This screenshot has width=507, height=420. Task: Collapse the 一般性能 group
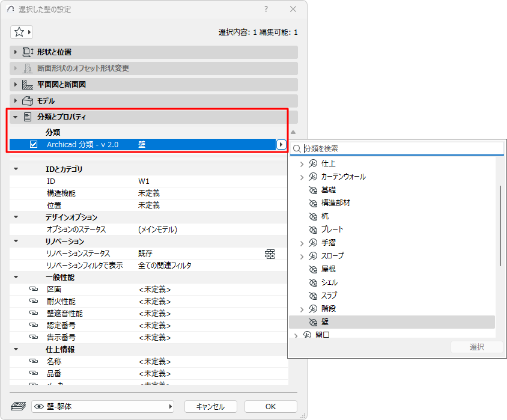(x=16, y=277)
